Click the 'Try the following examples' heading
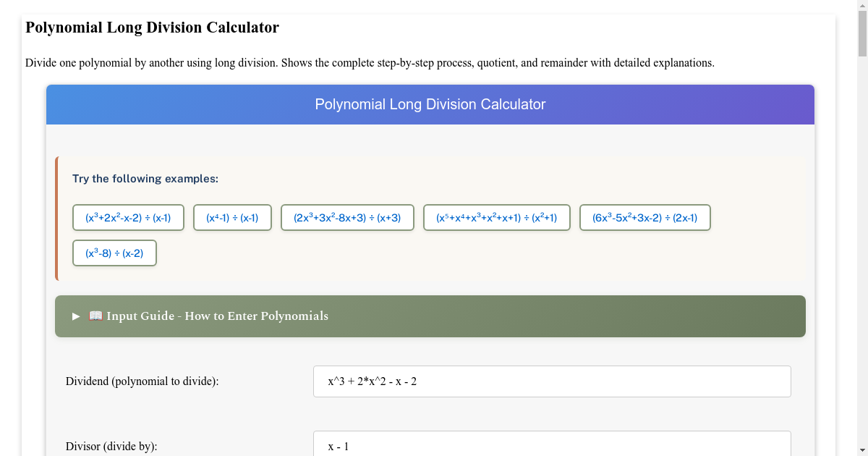Screen dimensions: 868x456 coord(145,179)
